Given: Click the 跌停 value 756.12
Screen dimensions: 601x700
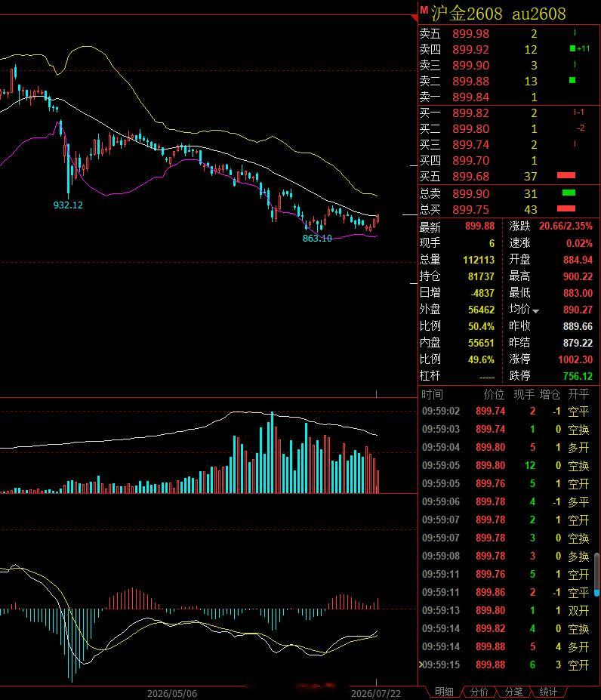Looking at the screenshot, I should pos(578,376).
